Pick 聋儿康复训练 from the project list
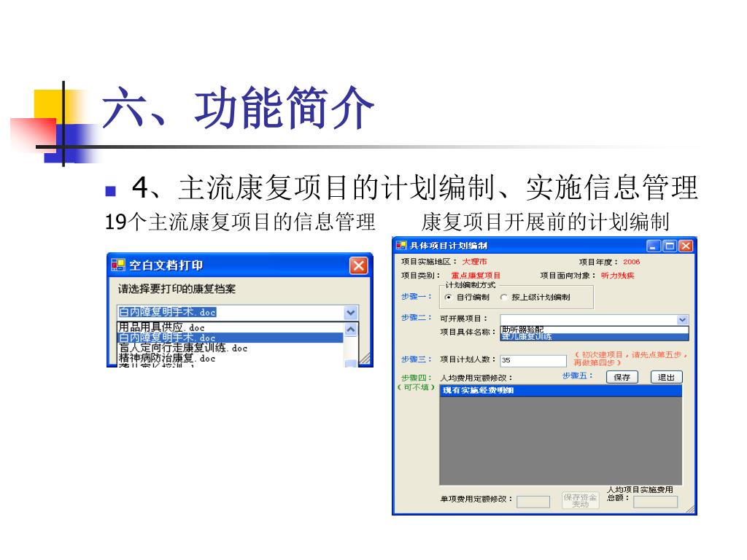Screen dimensions: 747x560 click(594, 337)
